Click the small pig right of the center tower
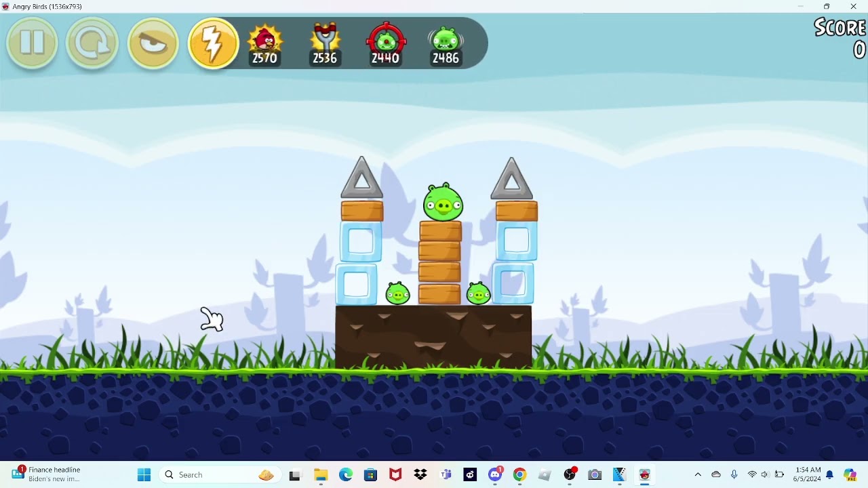Viewport: 868px width, 488px height. [479, 293]
